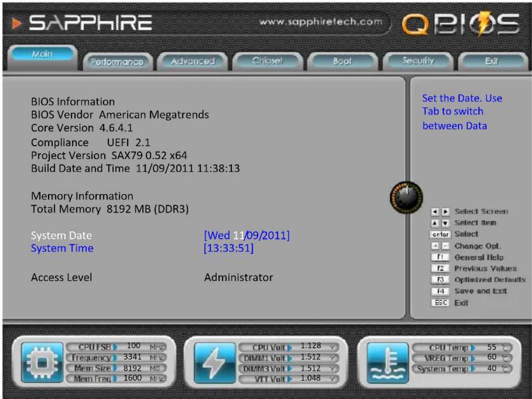
Task: Click the F2 key icon for Previous Values
Action: pos(441,269)
